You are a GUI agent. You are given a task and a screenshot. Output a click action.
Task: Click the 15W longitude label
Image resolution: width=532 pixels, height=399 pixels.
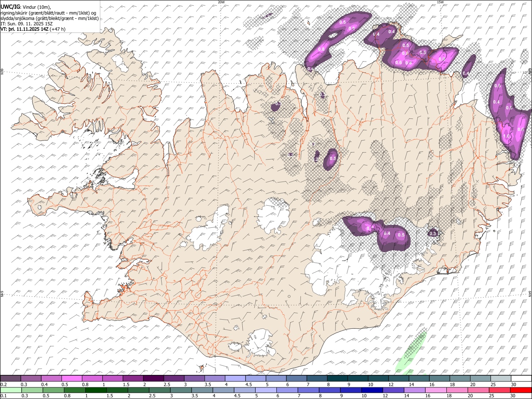[x=440, y=2]
